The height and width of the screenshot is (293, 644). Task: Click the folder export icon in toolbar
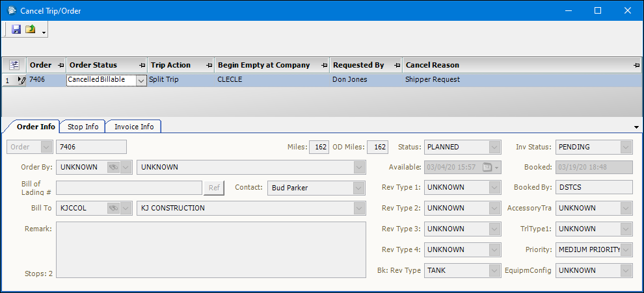point(31,29)
